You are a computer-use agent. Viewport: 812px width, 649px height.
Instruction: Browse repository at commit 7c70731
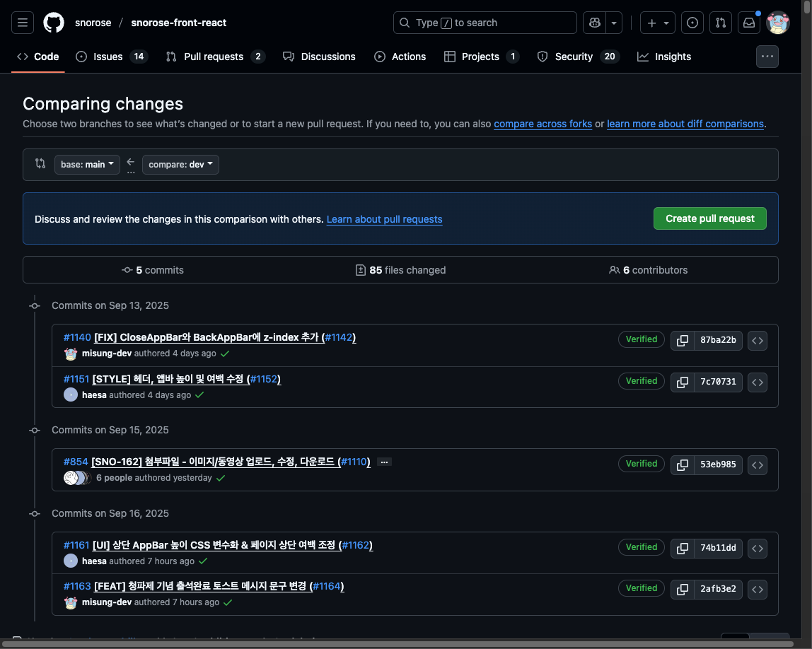(x=758, y=382)
